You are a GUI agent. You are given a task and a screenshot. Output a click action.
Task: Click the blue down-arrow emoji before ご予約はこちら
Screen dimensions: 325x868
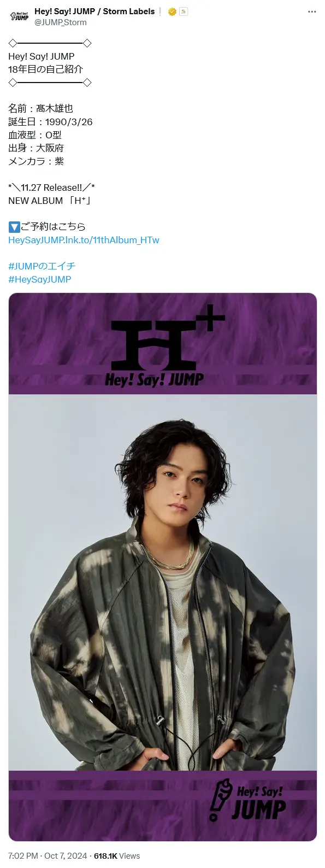coord(14,227)
